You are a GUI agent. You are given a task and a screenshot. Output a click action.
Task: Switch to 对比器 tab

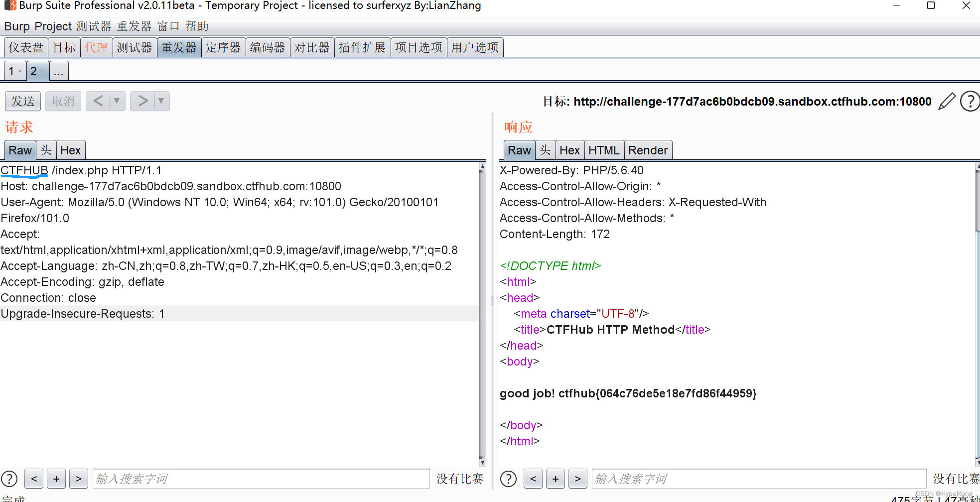point(312,47)
